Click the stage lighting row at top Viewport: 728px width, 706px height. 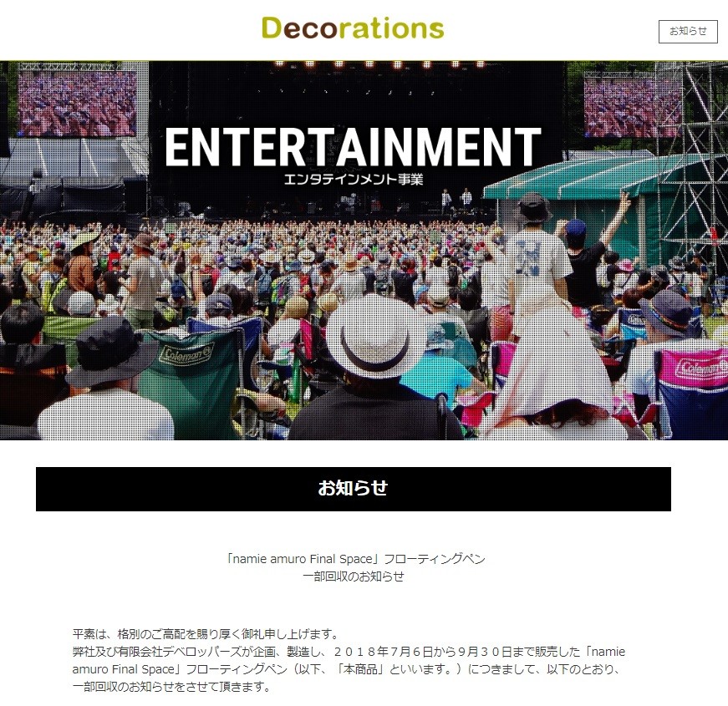(351, 65)
